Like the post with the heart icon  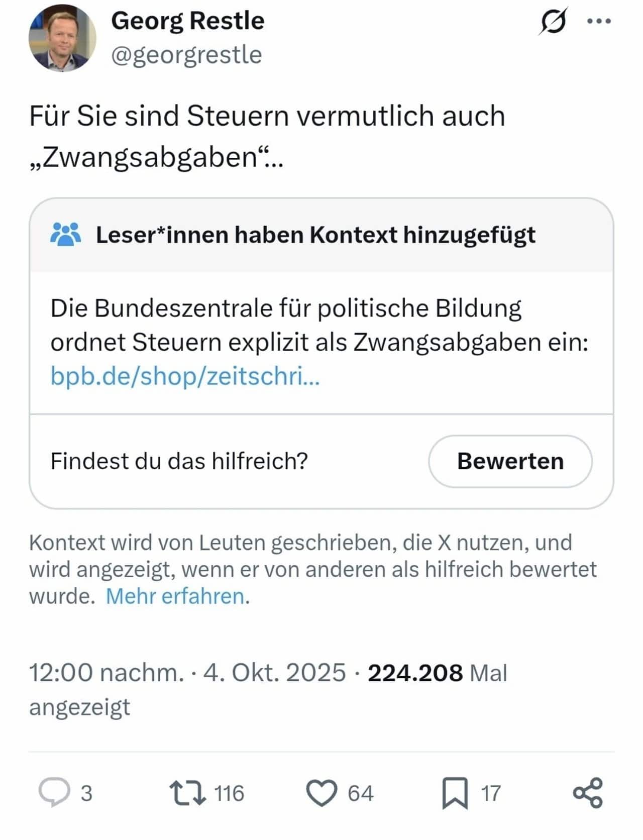point(321,793)
